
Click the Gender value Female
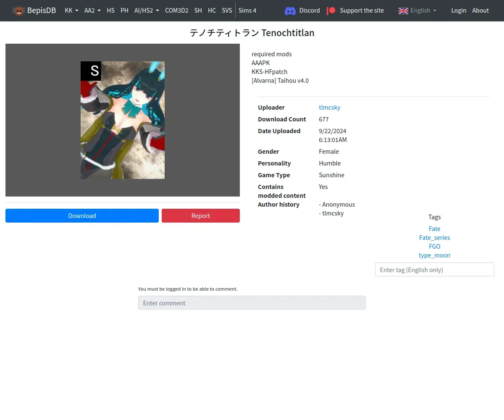[x=329, y=152]
